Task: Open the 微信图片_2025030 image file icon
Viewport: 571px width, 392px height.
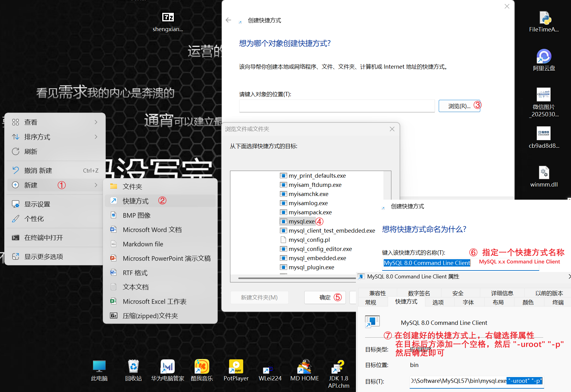Action: click(x=544, y=102)
